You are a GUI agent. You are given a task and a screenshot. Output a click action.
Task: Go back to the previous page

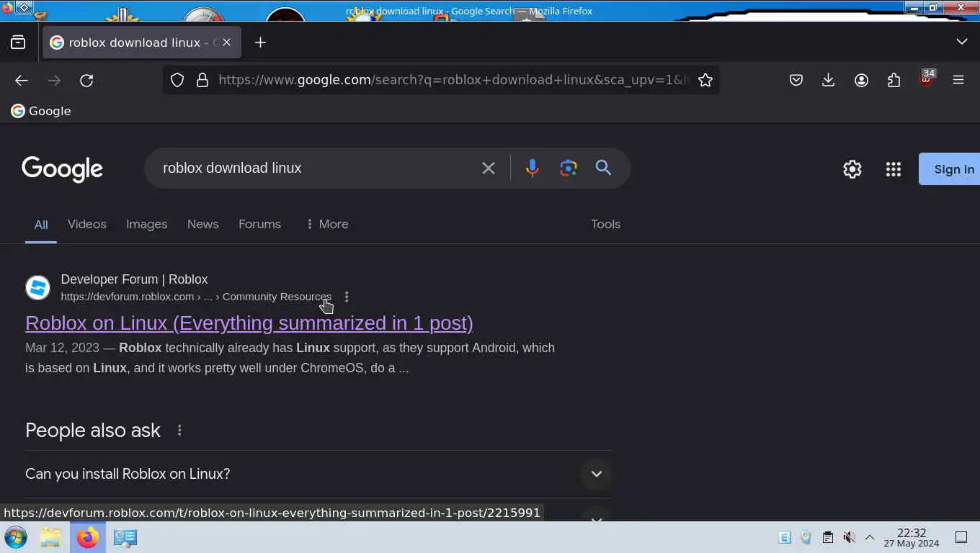pos(22,80)
